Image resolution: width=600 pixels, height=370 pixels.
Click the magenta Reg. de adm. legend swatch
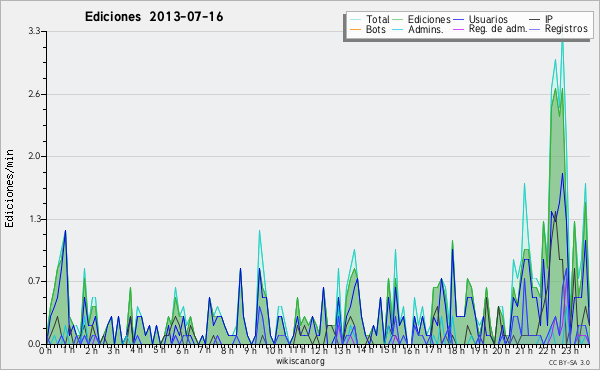(x=458, y=29)
